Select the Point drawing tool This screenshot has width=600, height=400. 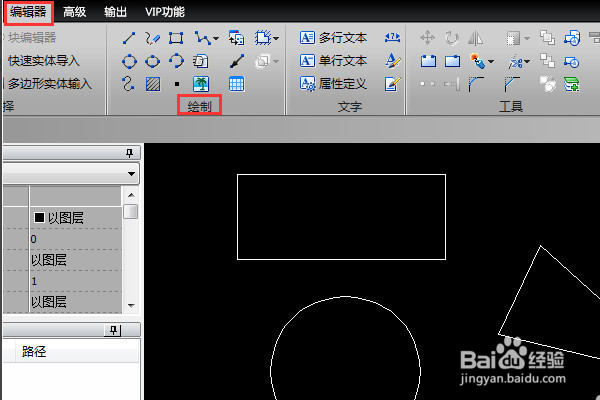pos(176,84)
